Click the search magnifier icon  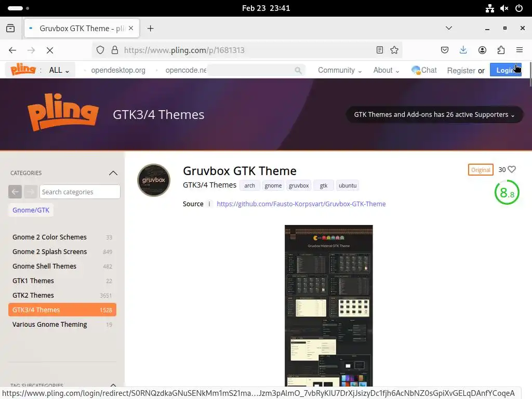click(298, 70)
